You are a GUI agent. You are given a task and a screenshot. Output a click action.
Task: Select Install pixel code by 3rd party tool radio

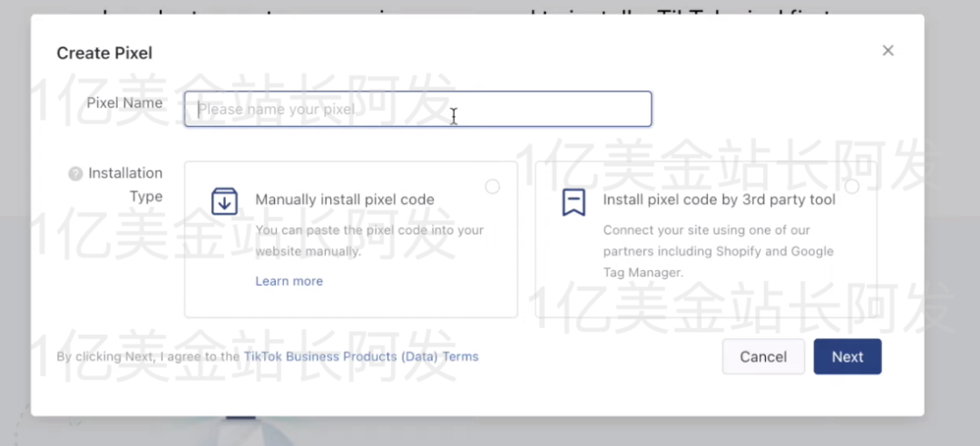(852, 187)
